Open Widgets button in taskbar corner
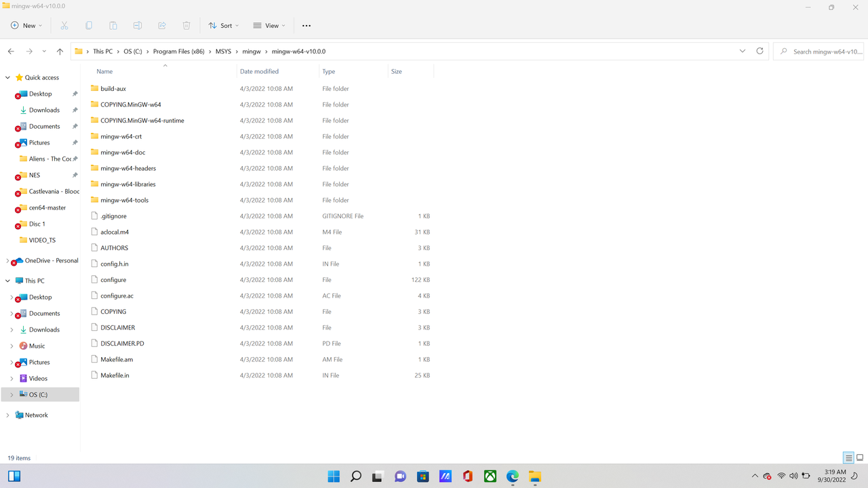 point(14,476)
